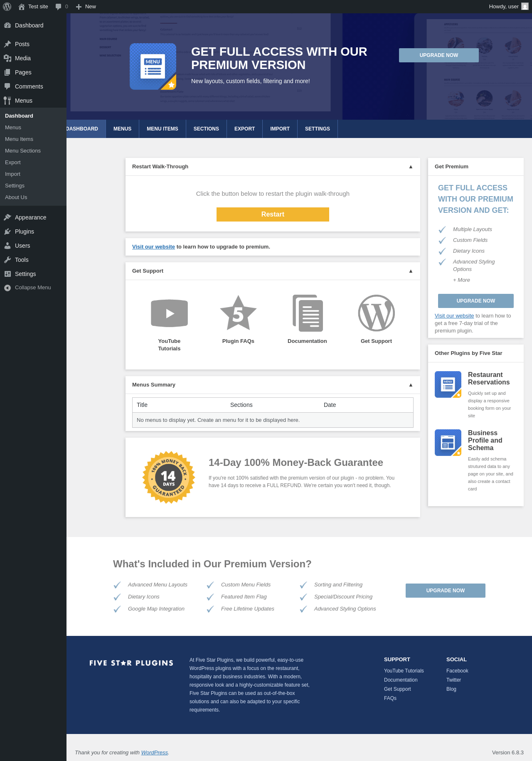This screenshot has height=761, width=532.
Task: Follow Visit our website link about upgrading
Action: pos(153,247)
